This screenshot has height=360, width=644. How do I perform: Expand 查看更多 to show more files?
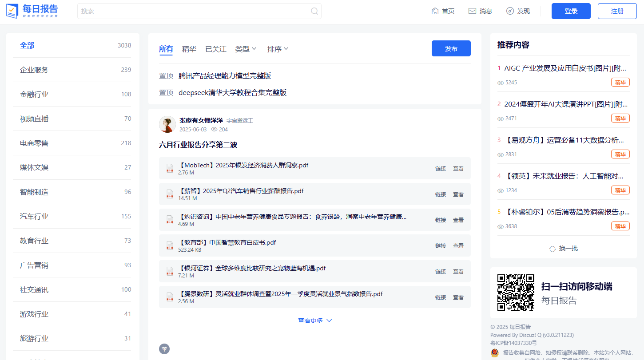(x=315, y=320)
